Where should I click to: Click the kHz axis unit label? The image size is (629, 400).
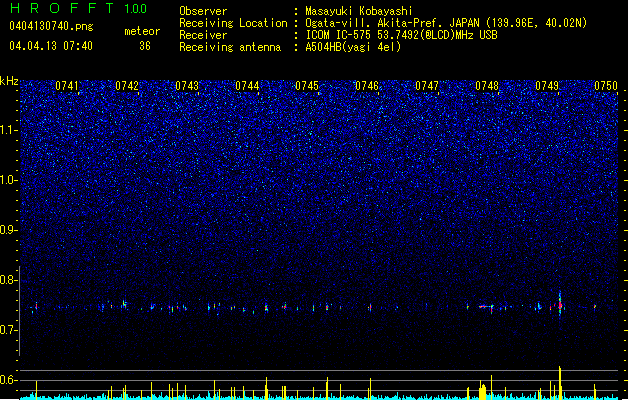(x=9, y=81)
